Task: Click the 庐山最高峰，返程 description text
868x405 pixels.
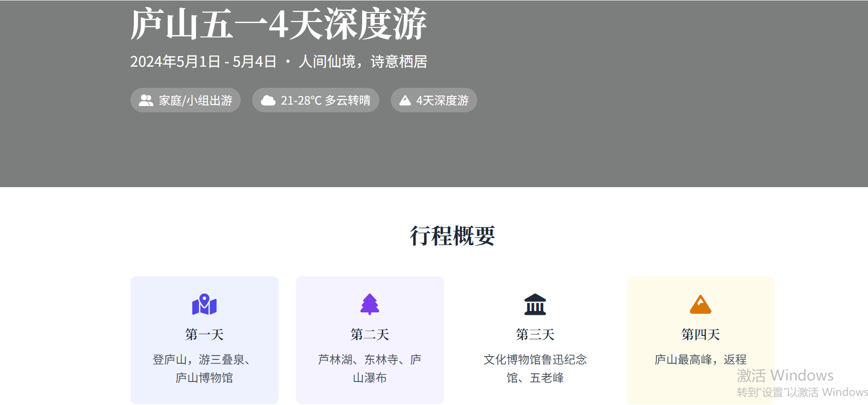Action: point(701,359)
